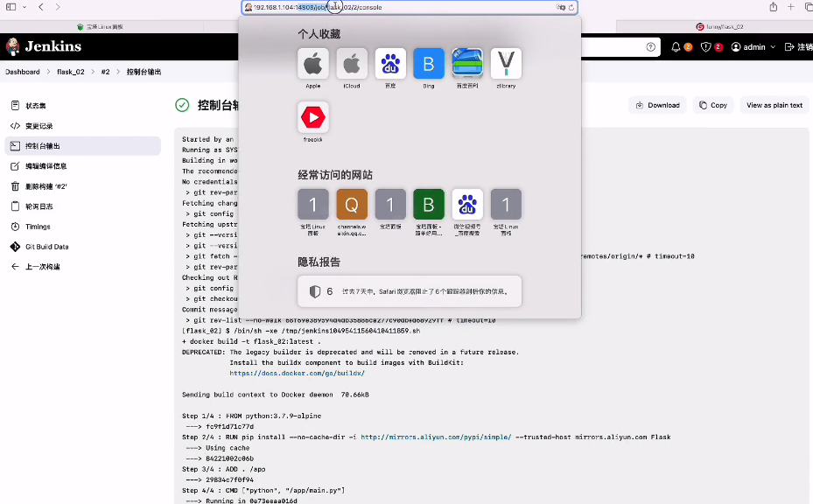This screenshot has width=813, height=504.
Task: Open a new tab with plus icon
Action: [x=791, y=7]
